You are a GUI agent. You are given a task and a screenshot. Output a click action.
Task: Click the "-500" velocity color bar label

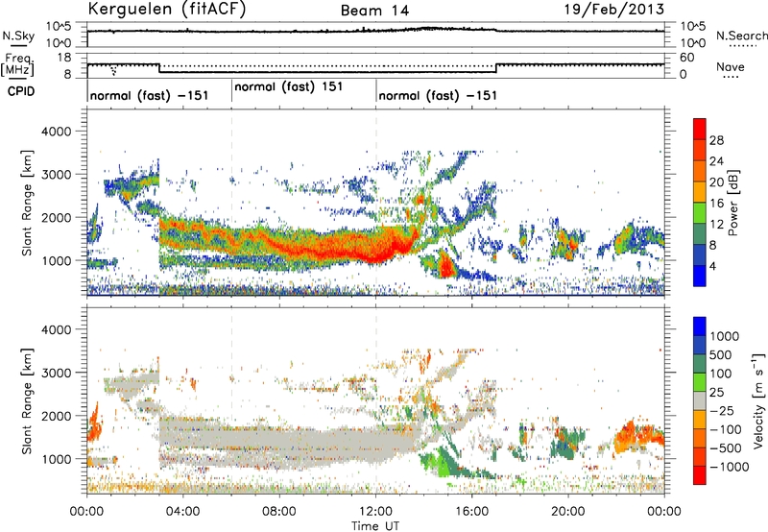tap(726, 447)
